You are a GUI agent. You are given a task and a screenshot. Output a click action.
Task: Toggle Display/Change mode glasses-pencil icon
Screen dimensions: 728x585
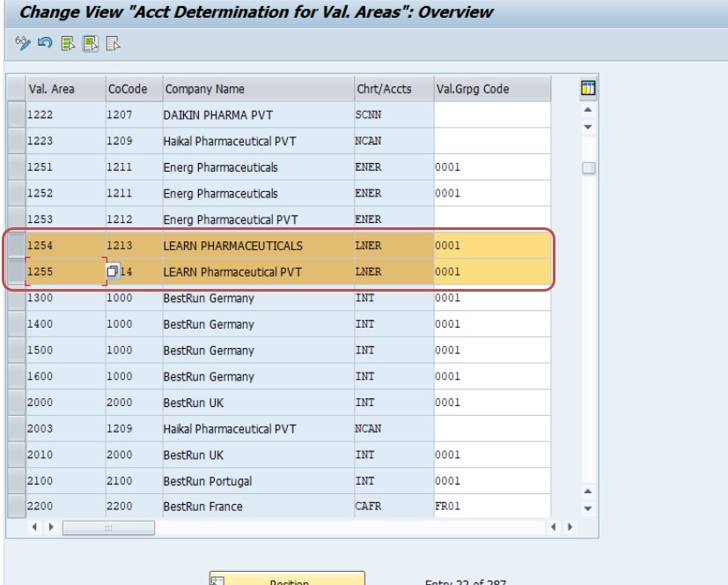pos(23,44)
